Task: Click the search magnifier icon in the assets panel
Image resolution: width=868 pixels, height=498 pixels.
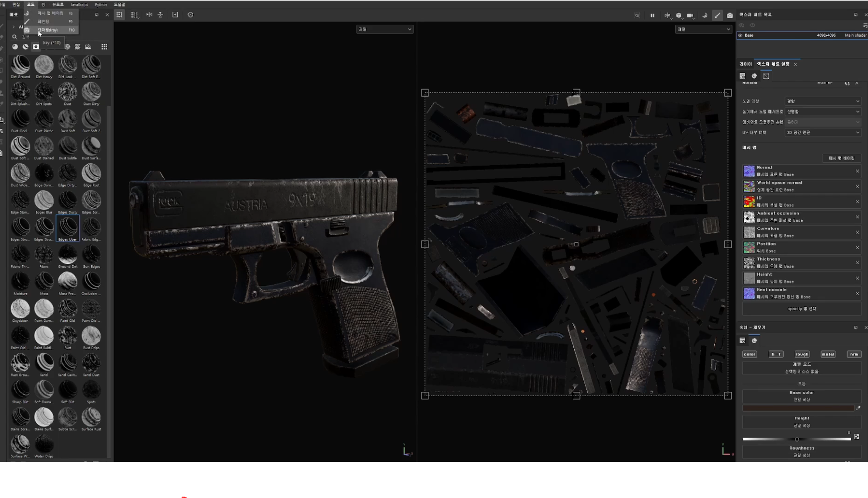Action: pyautogui.click(x=14, y=37)
